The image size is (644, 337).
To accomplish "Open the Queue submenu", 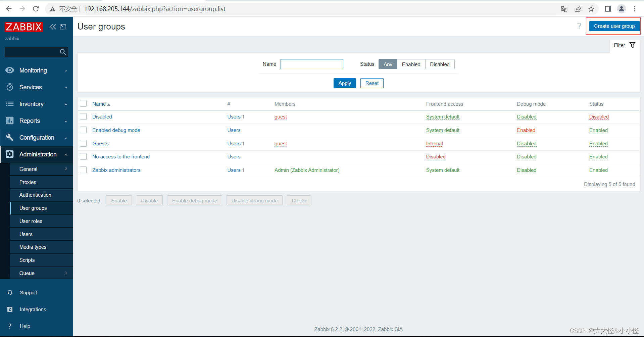I will coord(41,273).
